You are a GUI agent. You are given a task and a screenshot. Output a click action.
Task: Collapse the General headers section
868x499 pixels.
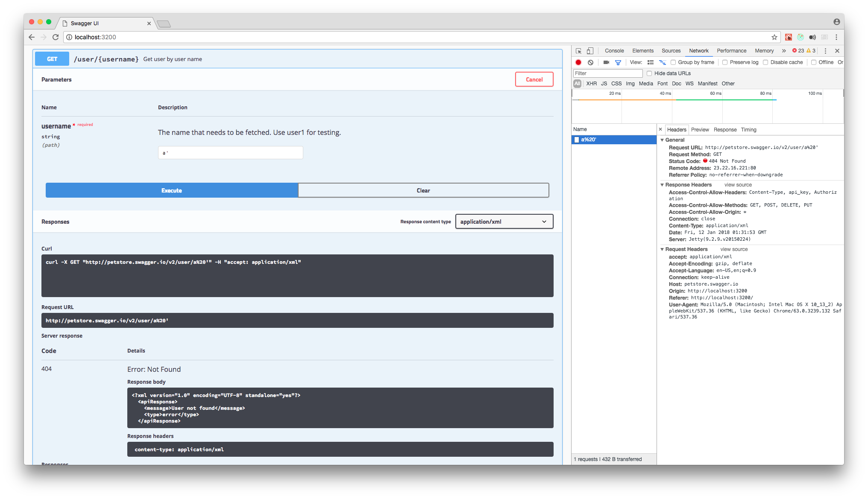click(x=662, y=140)
